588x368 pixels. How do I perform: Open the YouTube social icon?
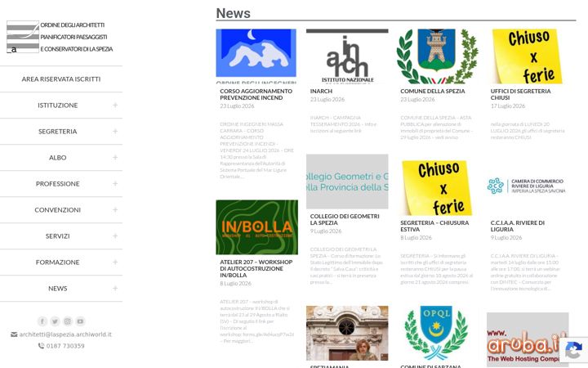[80, 321]
